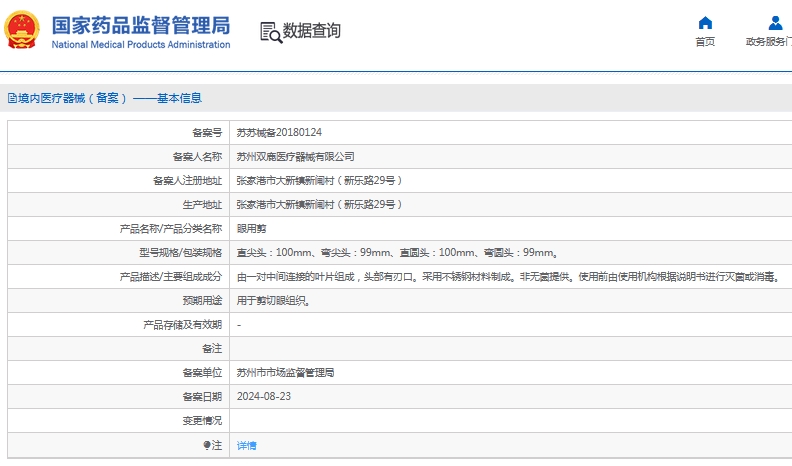Click National Medical Products Administration subtitle

[141, 44]
